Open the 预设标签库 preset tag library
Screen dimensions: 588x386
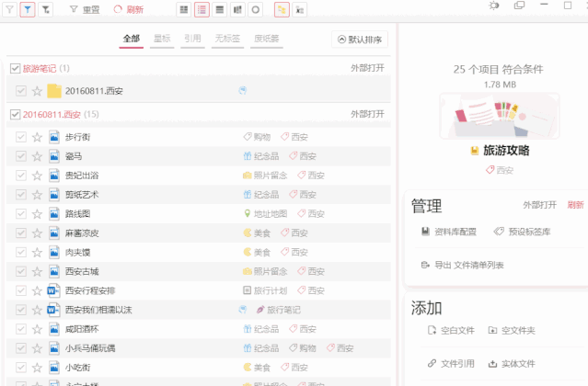click(523, 232)
